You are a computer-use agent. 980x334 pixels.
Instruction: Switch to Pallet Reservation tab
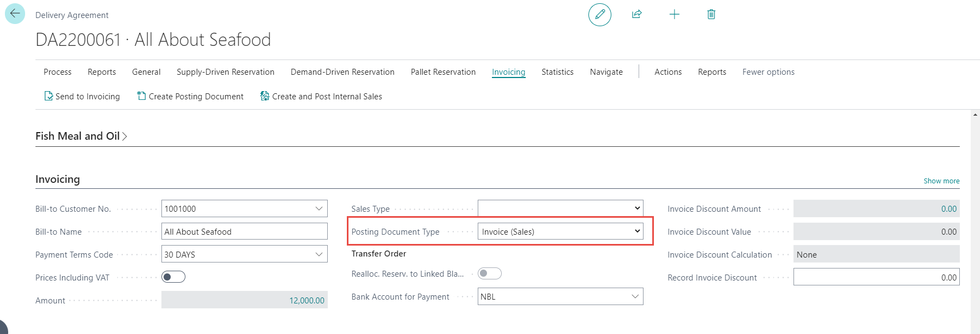point(443,72)
